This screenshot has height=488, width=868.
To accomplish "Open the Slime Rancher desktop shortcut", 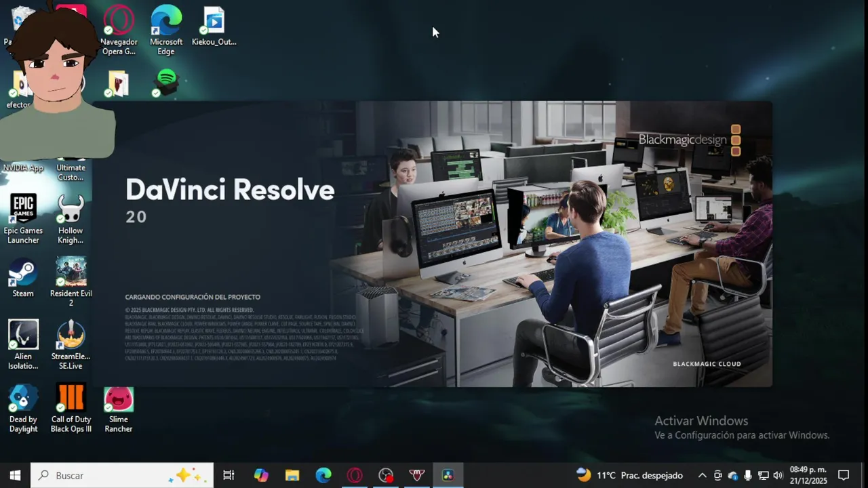I will 119,409.
